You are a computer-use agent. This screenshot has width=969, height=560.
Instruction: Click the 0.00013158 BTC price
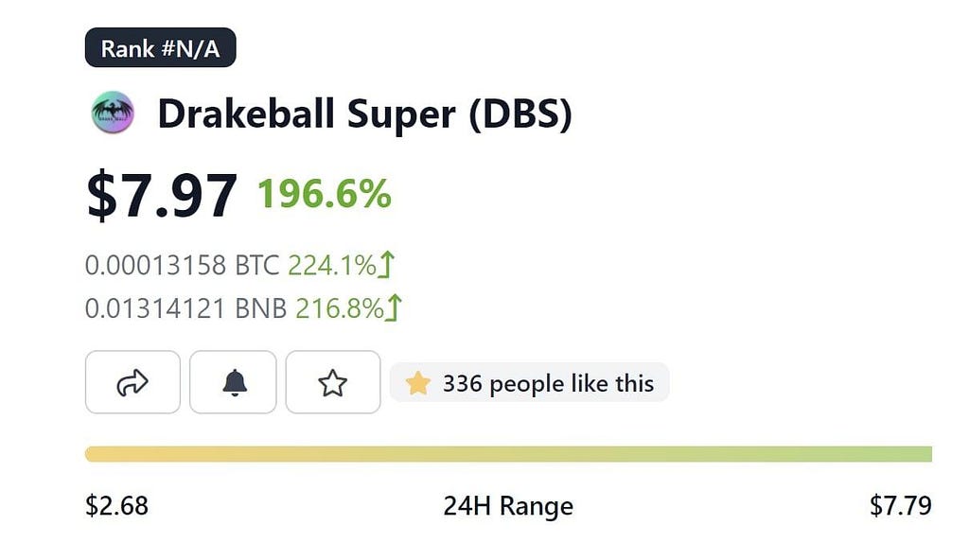[x=183, y=265]
